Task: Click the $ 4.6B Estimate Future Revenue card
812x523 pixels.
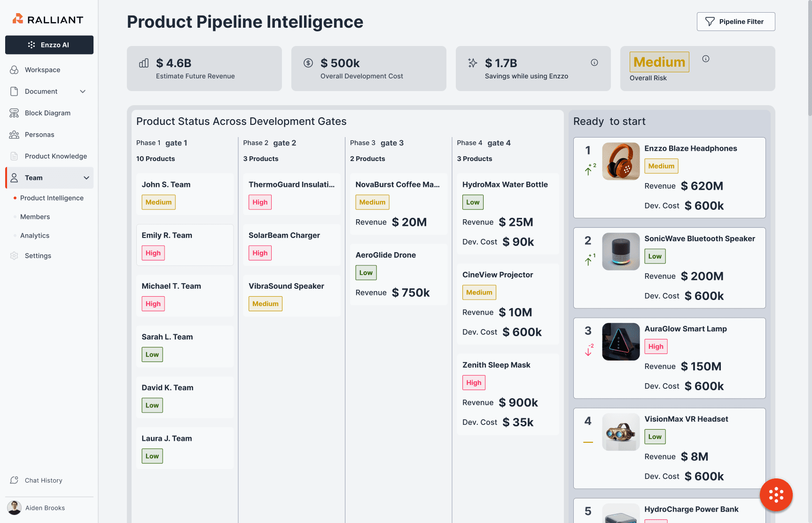Action: coord(204,69)
